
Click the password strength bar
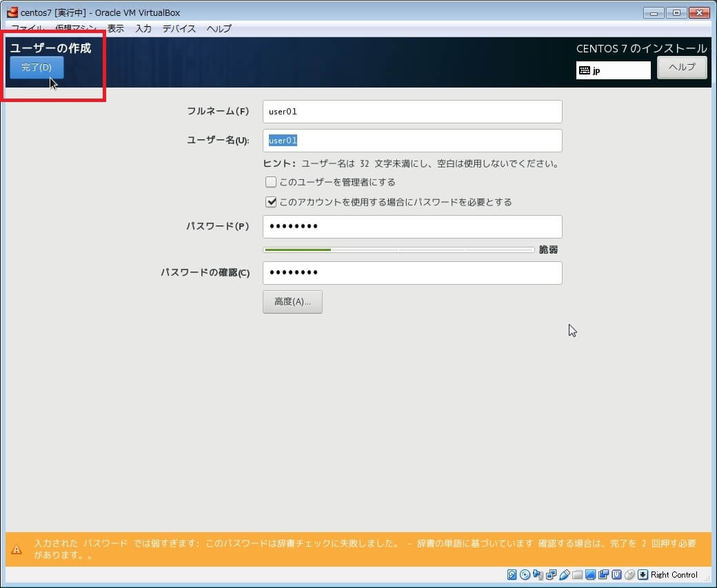click(x=398, y=250)
